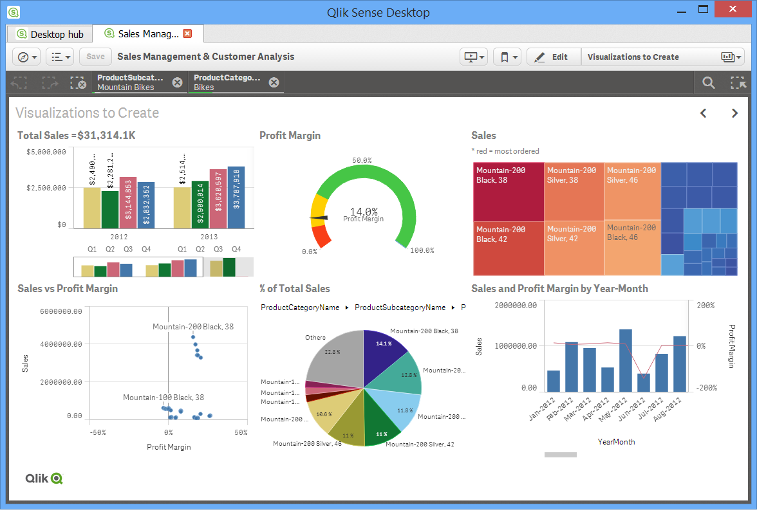Select the treemap cell Mountain-200 Black, 46
This screenshot has height=532, width=757.
click(632, 248)
